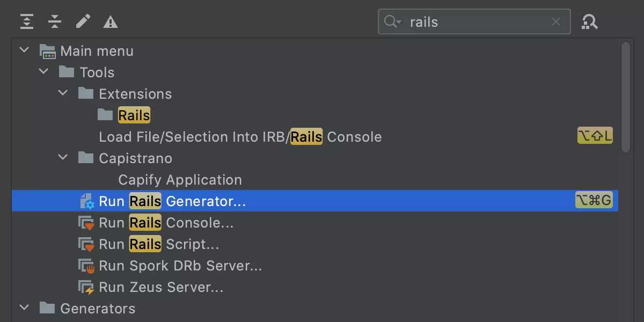The height and width of the screenshot is (322, 644).
Task: Collapse the Capistrano tree node
Action: click(x=63, y=158)
